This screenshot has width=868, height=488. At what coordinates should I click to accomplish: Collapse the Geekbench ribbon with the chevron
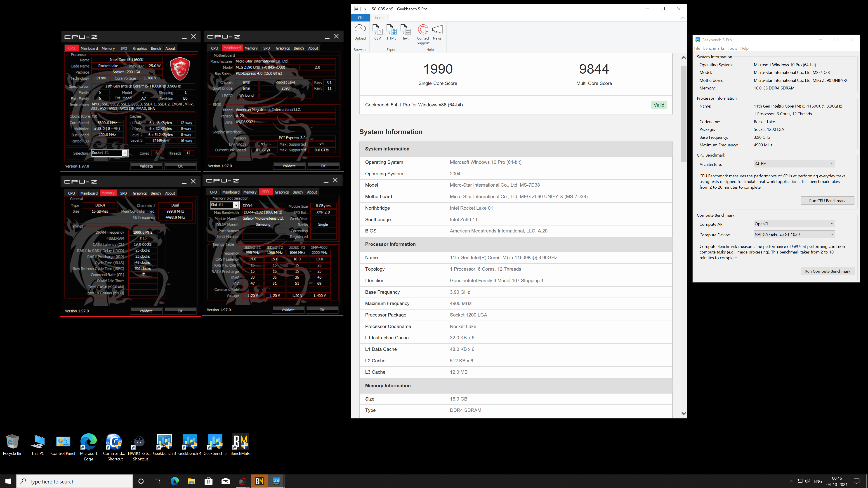tap(683, 18)
